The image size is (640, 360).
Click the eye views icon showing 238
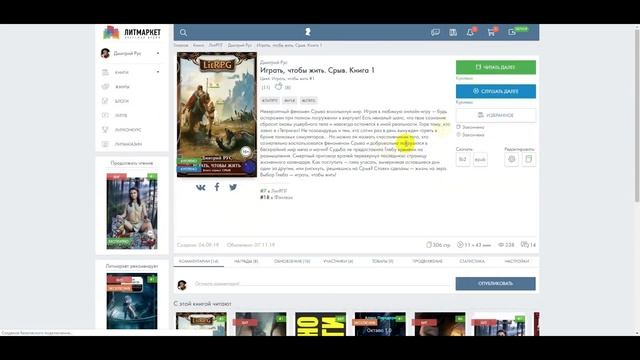(x=501, y=245)
